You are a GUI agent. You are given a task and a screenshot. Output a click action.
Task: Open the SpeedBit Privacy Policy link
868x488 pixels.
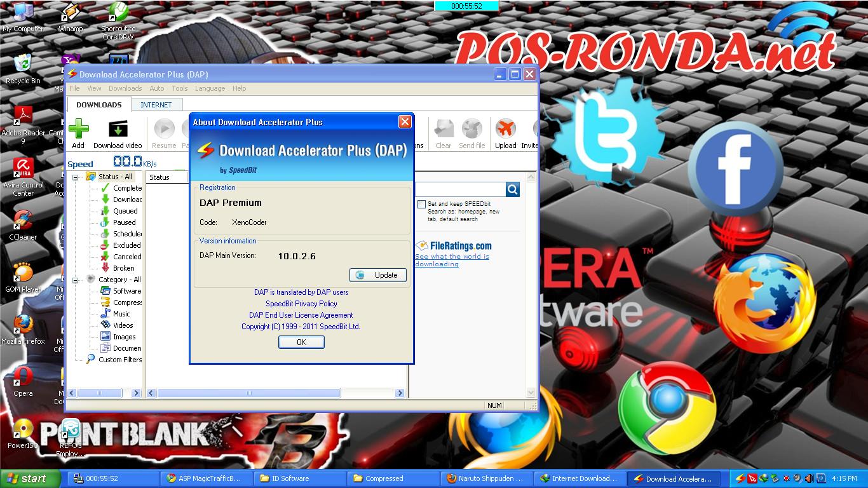click(x=301, y=304)
